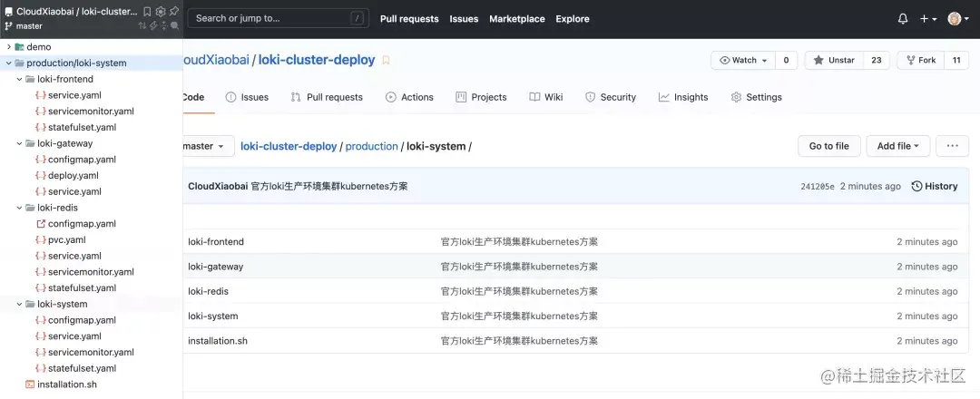Unstar the repository
The image size is (980, 399).
(834, 60)
